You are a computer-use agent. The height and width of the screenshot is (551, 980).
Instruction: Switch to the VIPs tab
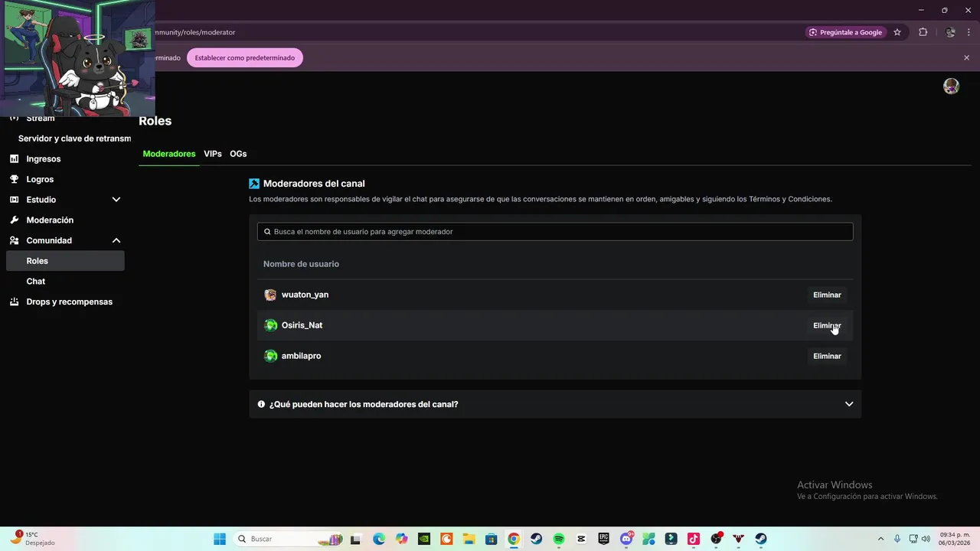(x=213, y=154)
